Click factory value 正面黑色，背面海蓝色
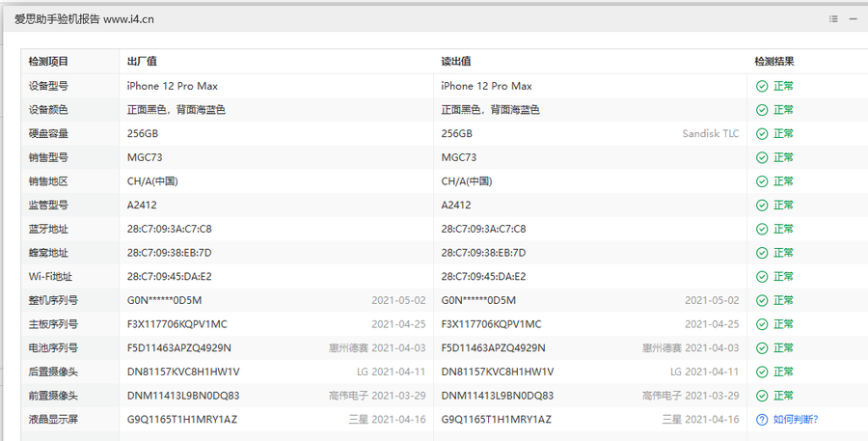Image resolution: width=868 pixels, height=441 pixels. (x=176, y=110)
